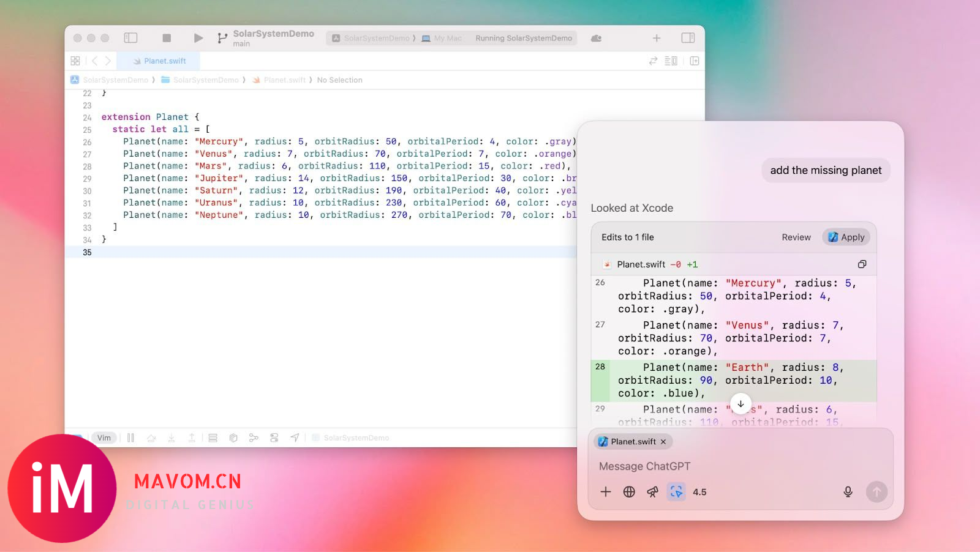
Task: Enable web search globe icon
Action: coord(629,492)
